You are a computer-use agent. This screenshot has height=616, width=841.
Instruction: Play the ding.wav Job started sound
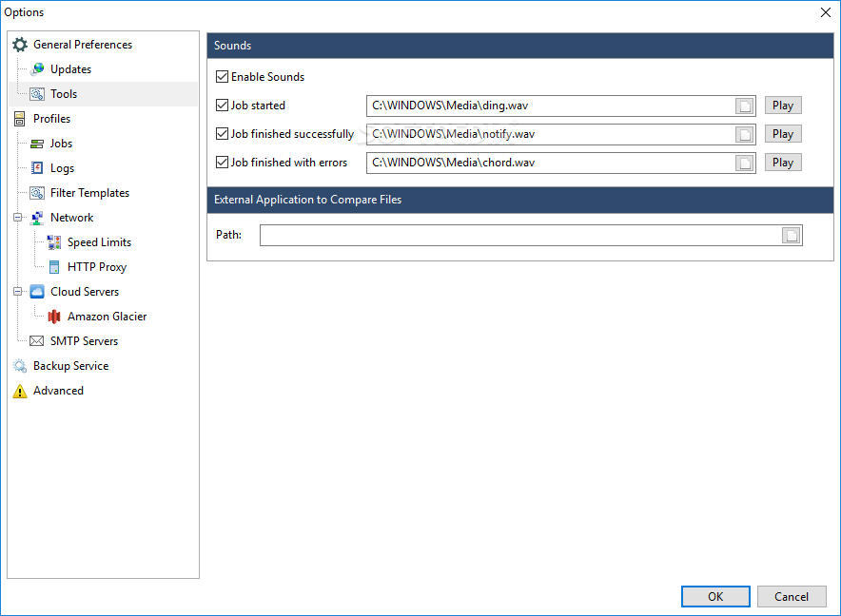click(x=783, y=106)
